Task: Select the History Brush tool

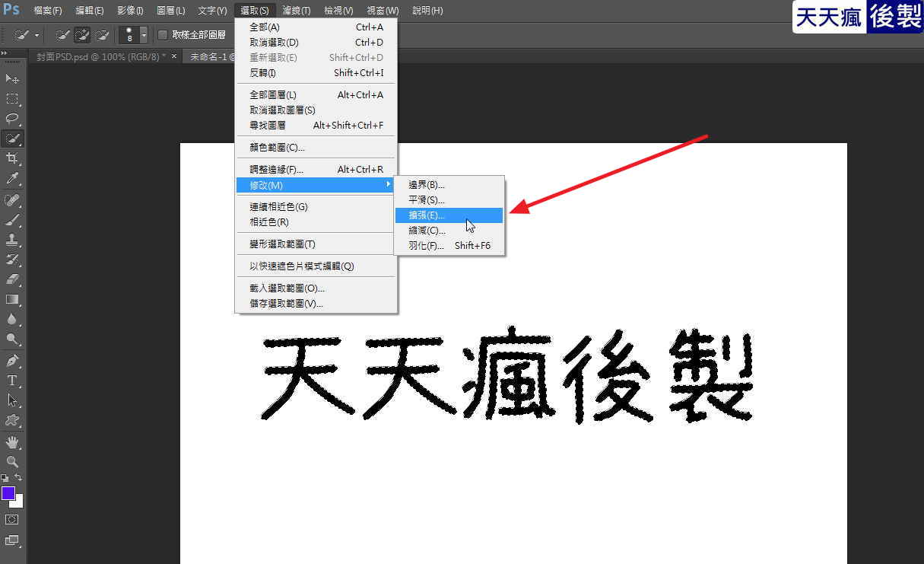Action: 13,260
